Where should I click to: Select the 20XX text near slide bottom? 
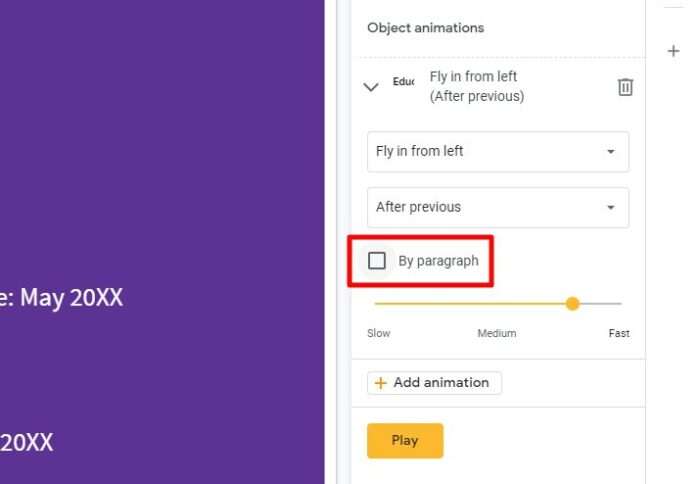point(27,442)
